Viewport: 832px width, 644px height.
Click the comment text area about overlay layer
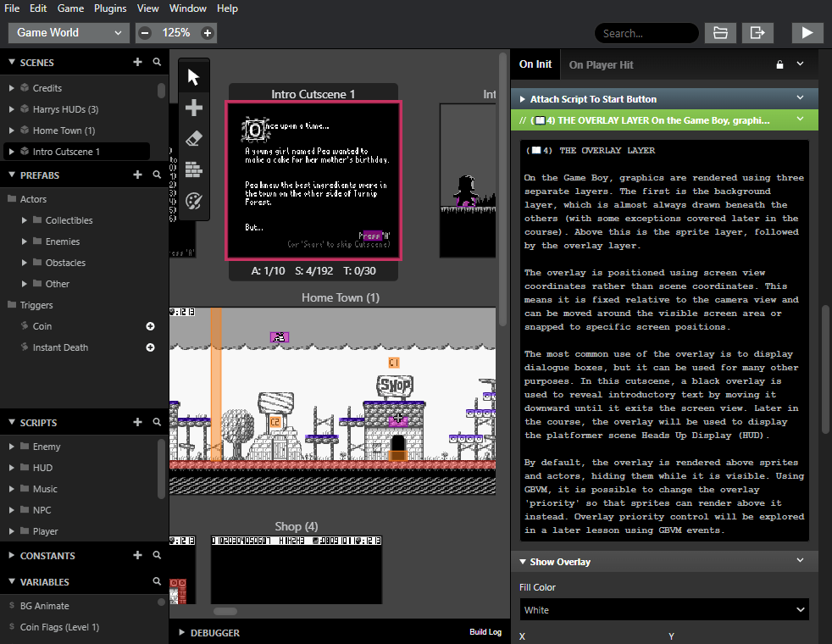tap(664, 340)
